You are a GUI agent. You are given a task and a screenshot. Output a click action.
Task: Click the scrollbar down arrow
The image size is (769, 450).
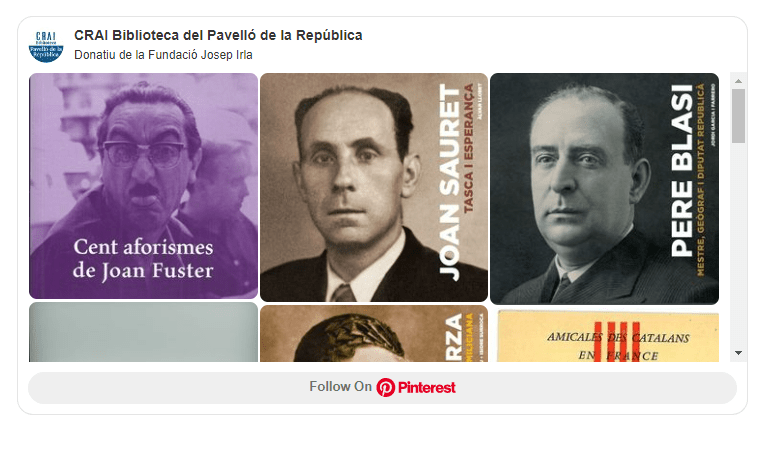pos(738,353)
